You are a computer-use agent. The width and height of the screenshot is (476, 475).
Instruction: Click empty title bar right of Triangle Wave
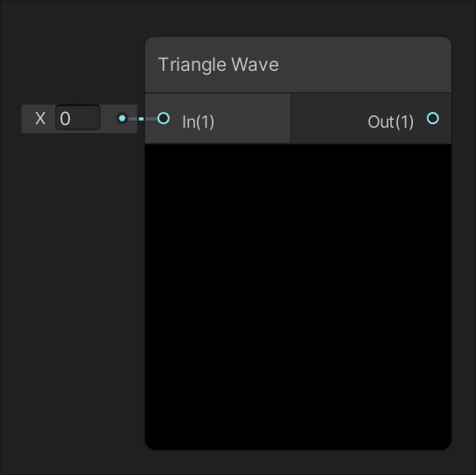364,65
